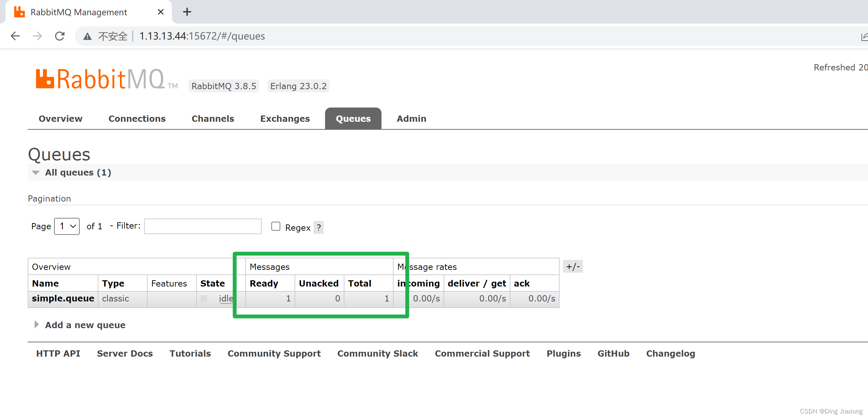The height and width of the screenshot is (418, 868).
Task: Enable the Regex checkbox
Action: click(x=276, y=226)
